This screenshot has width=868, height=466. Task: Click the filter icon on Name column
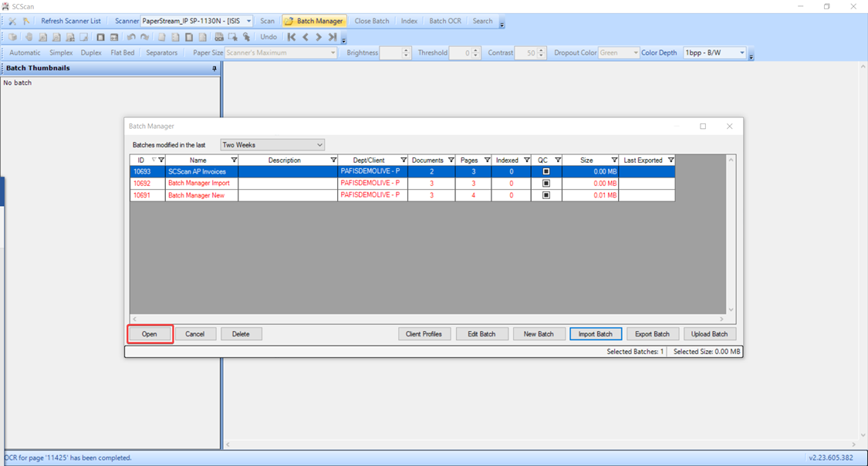point(234,160)
